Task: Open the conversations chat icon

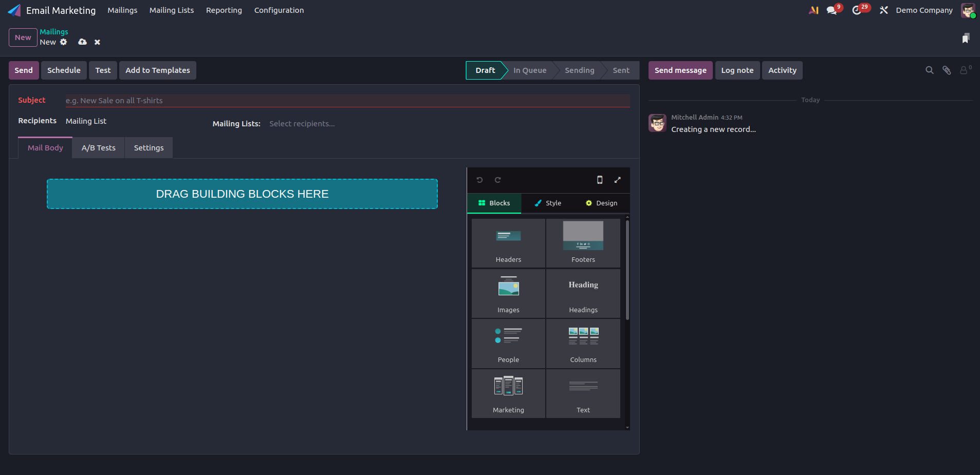Action: 831,10
